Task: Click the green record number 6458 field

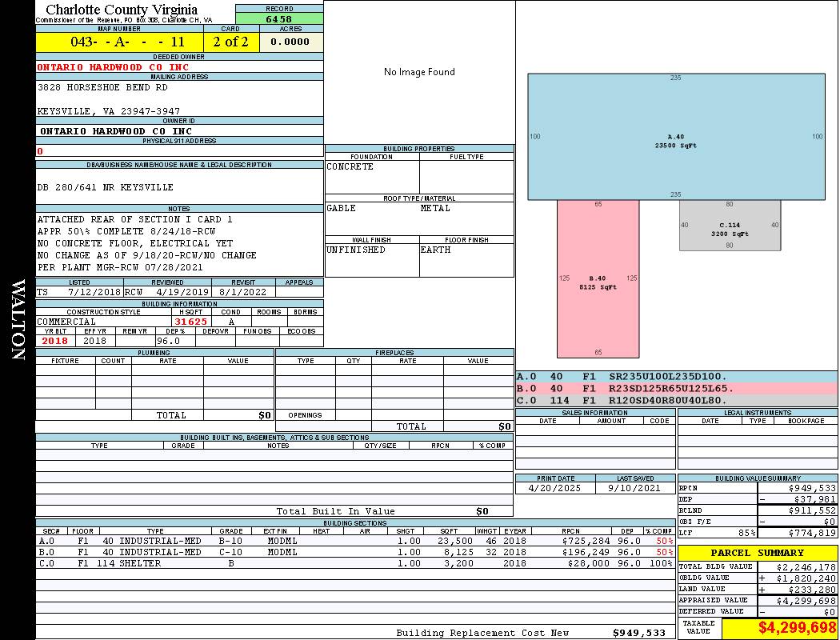Action: (x=279, y=18)
